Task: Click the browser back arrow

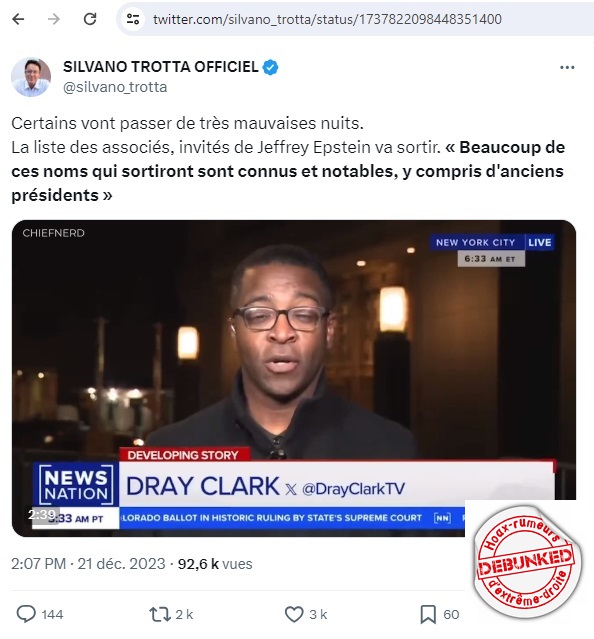Action: pyautogui.click(x=18, y=19)
